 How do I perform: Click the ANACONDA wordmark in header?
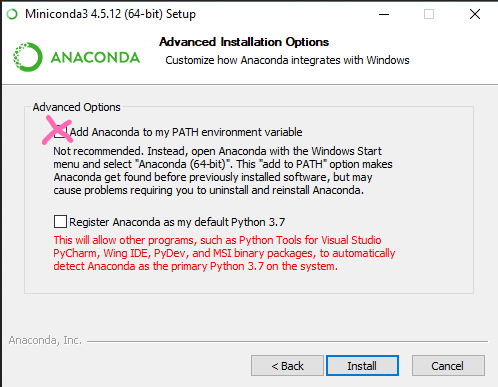[x=95, y=57]
